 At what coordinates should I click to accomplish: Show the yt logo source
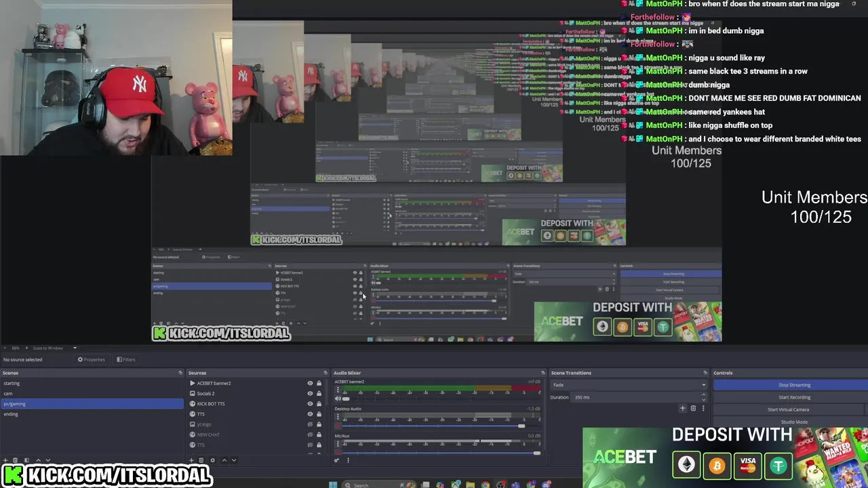(310, 424)
